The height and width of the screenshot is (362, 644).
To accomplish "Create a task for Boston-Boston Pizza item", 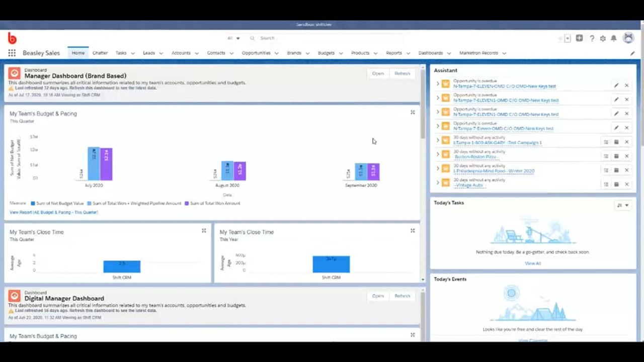I will pos(606,156).
